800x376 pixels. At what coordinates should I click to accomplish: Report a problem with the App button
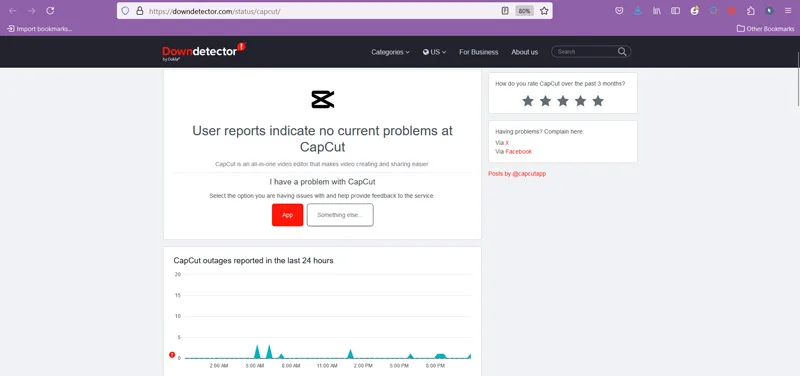(288, 215)
